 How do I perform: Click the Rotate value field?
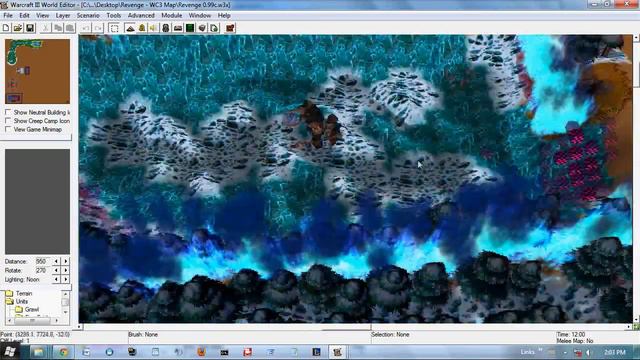tap(42, 270)
